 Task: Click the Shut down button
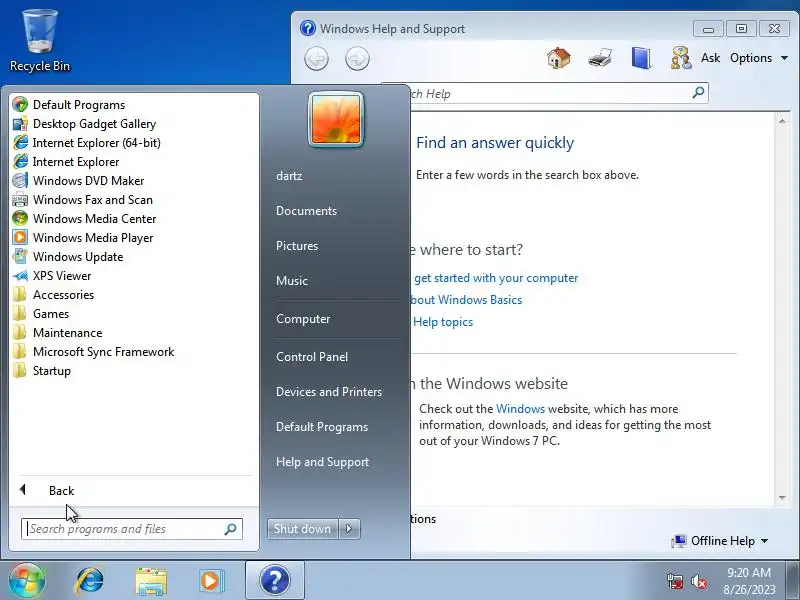(302, 529)
